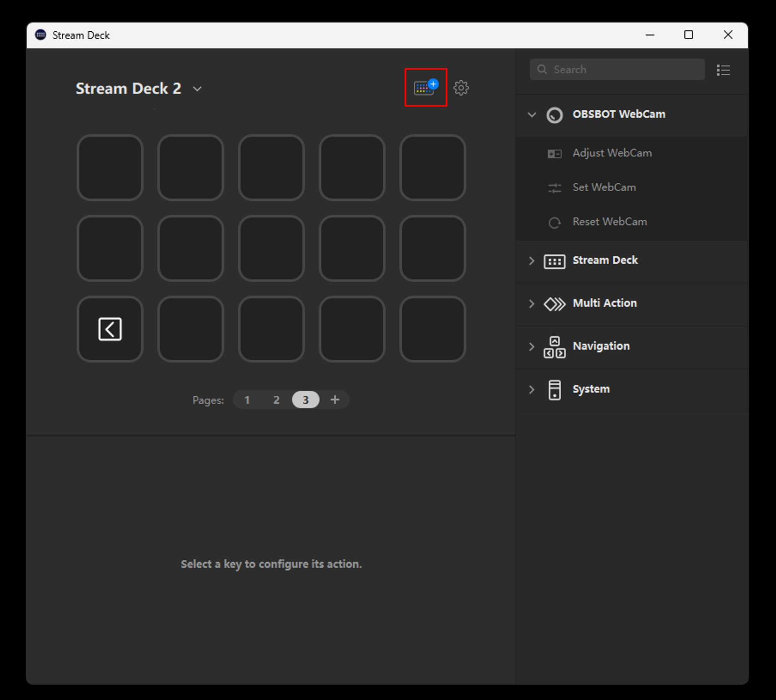This screenshot has width=776, height=700.
Task: Click the Search actions field
Action: click(x=617, y=69)
